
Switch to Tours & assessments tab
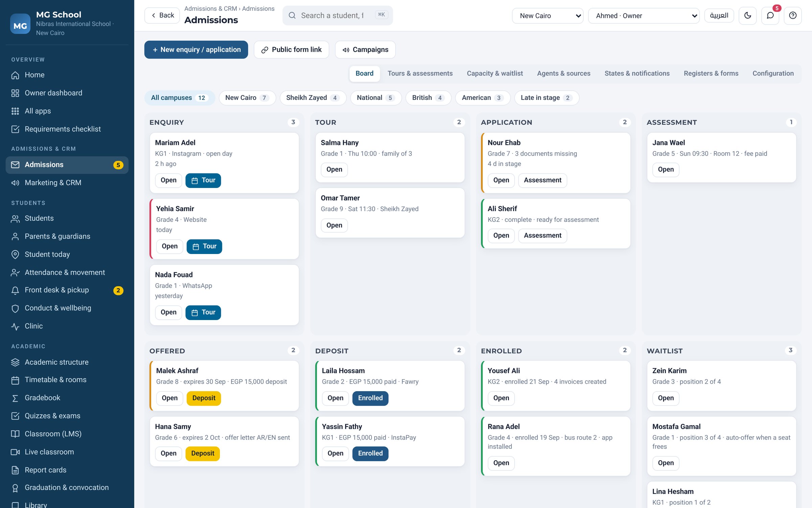coord(420,73)
